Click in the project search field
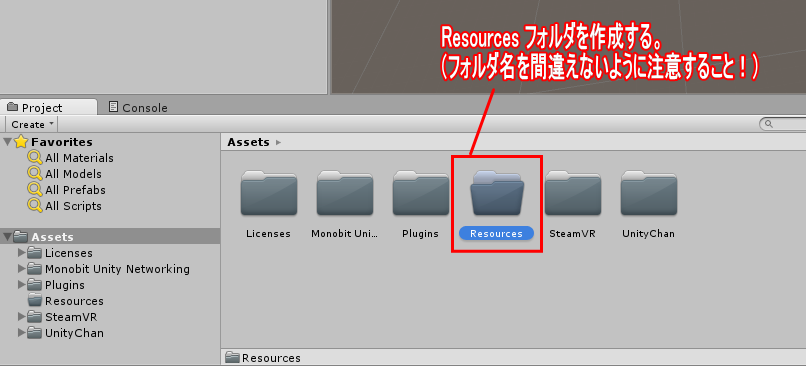The width and height of the screenshot is (806, 366). pos(783,124)
